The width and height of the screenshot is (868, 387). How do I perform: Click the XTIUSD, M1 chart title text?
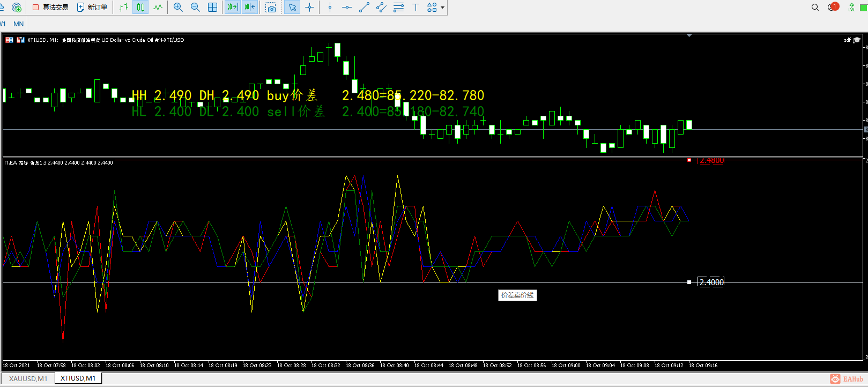point(106,40)
